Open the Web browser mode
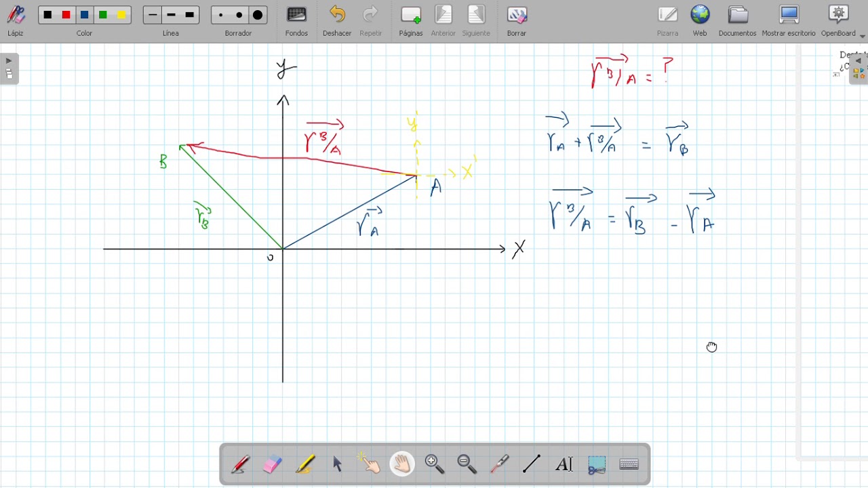The height and width of the screenshot is (488, 868). click(700, 20)
